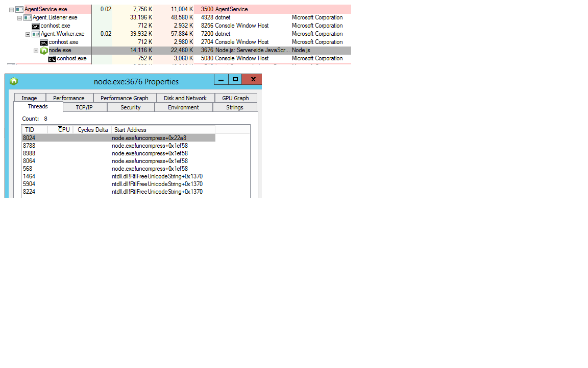Viewport: 588px width, 368px height.
Task: Sort by Cycles Delta column header
Action: 92,129
